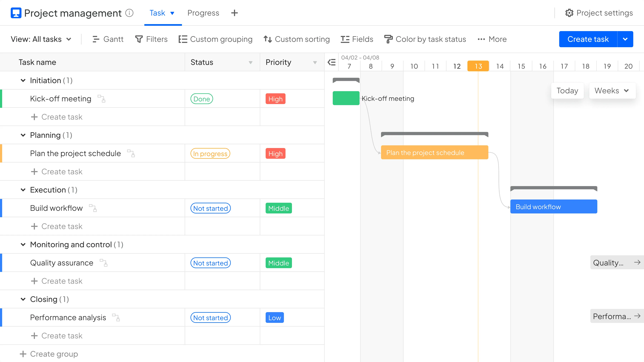Screen dimensions: 644x362
Task: Add a new view with plus icon
Action: (234, 13)
